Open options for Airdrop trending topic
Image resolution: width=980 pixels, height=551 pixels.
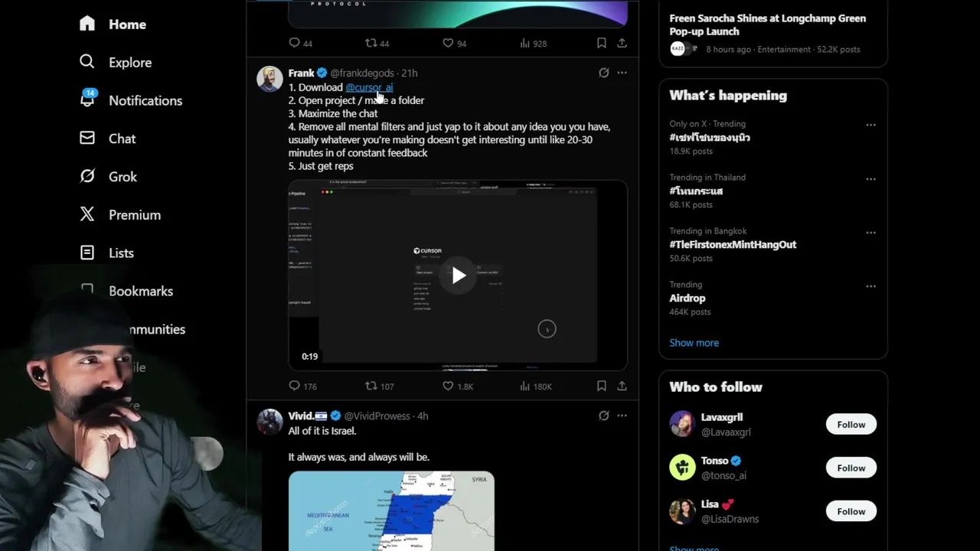[871, 286]
